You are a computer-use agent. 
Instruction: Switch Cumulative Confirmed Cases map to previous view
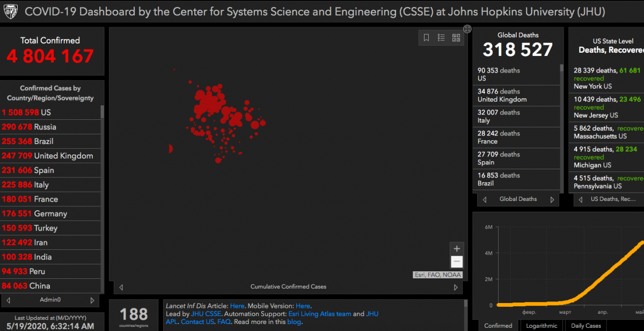[121, 287]
